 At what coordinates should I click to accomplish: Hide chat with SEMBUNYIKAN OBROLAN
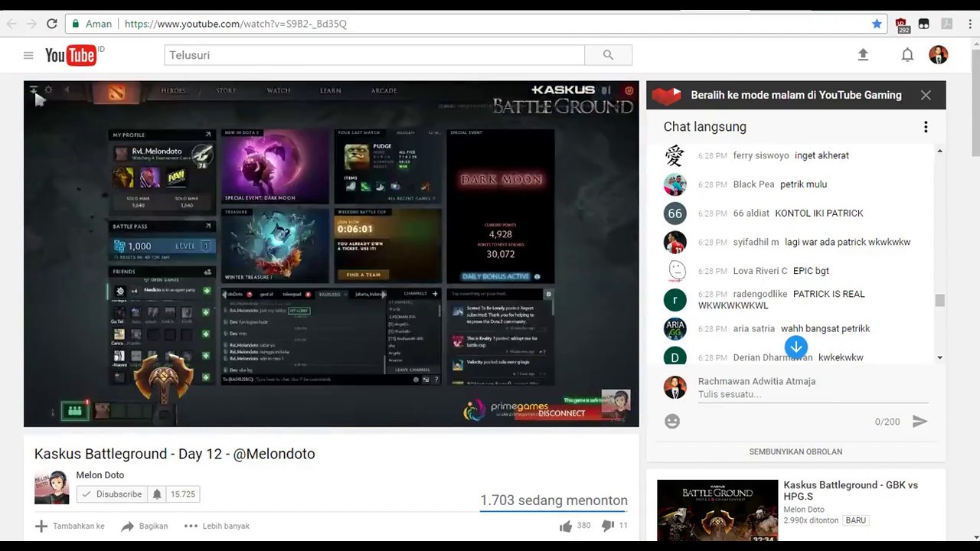click(x=795, y=452)
